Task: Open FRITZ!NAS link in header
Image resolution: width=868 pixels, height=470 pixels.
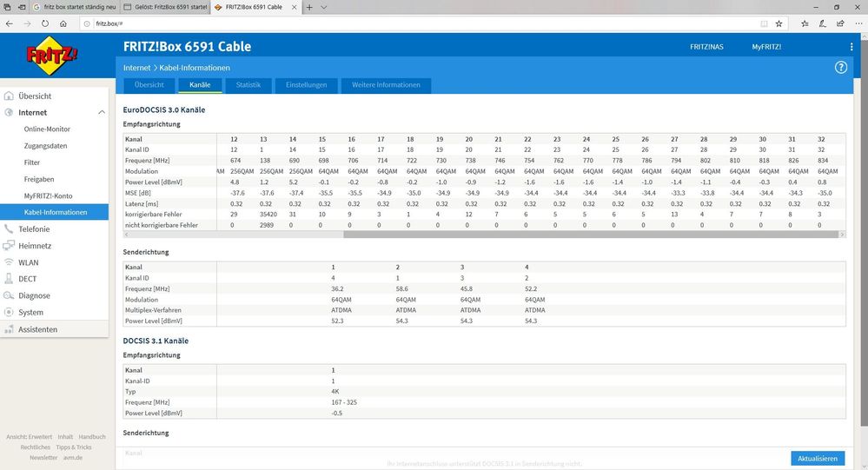Action: (x=706, y=47)
